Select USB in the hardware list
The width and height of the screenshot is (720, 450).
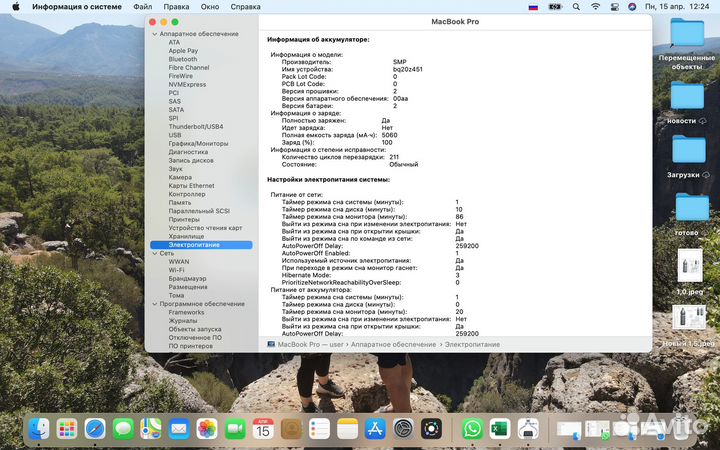click(x=174, y=135)
